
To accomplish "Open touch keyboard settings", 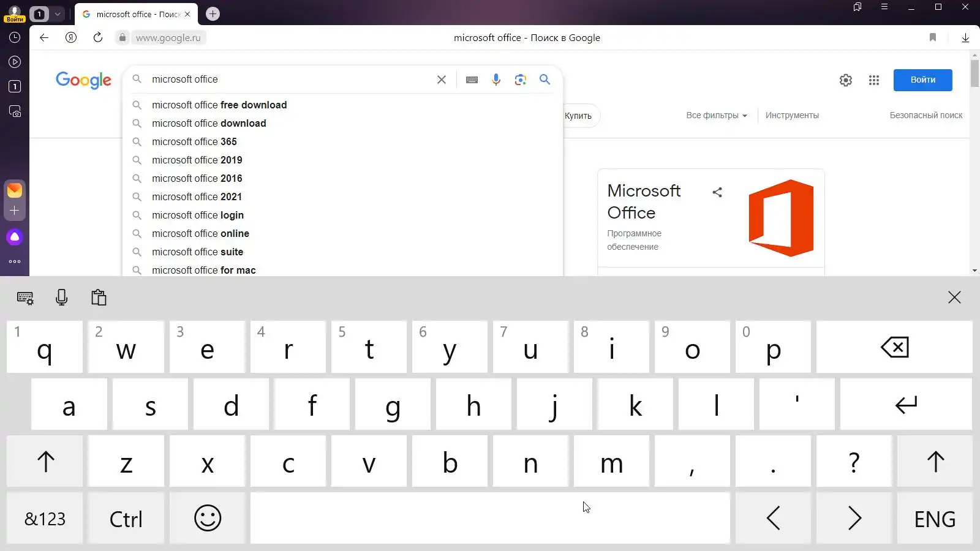I will 25,298.
